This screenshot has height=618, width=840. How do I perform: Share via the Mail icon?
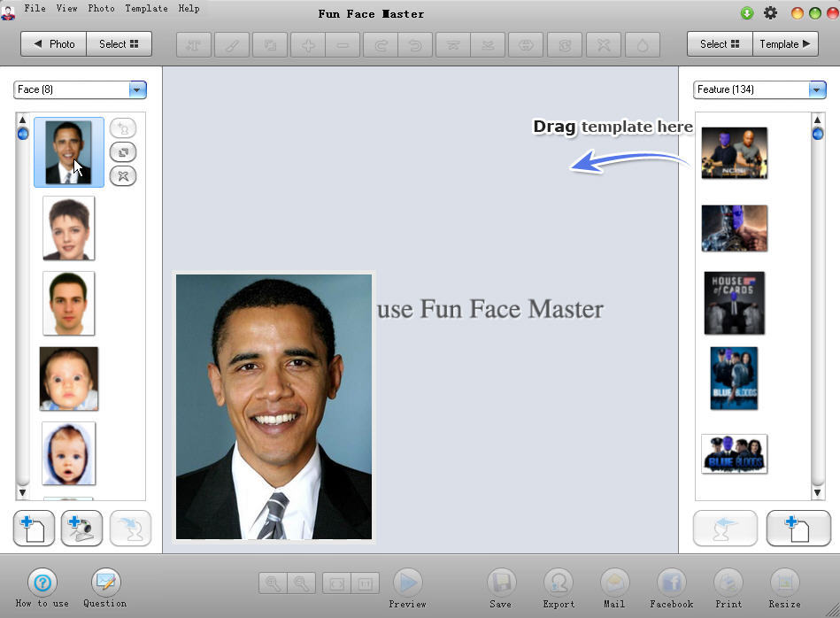pos(614,583)
